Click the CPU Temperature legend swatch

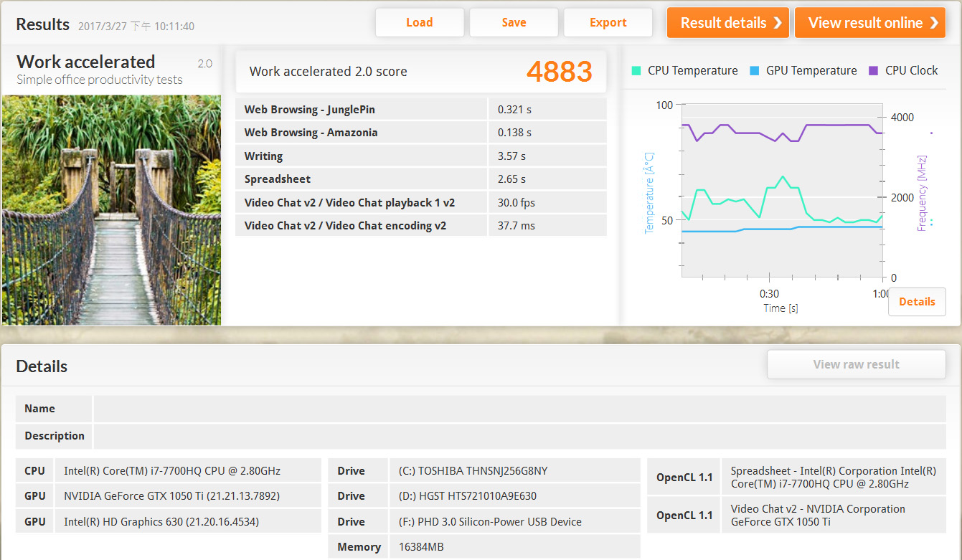click(636, 70)
